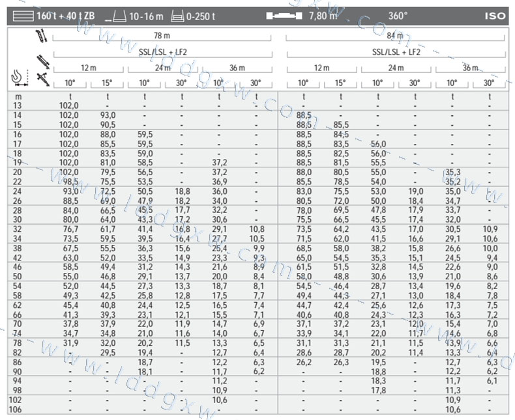
Task: Click the ISO label in the top bar
Action: click(495, 16)
